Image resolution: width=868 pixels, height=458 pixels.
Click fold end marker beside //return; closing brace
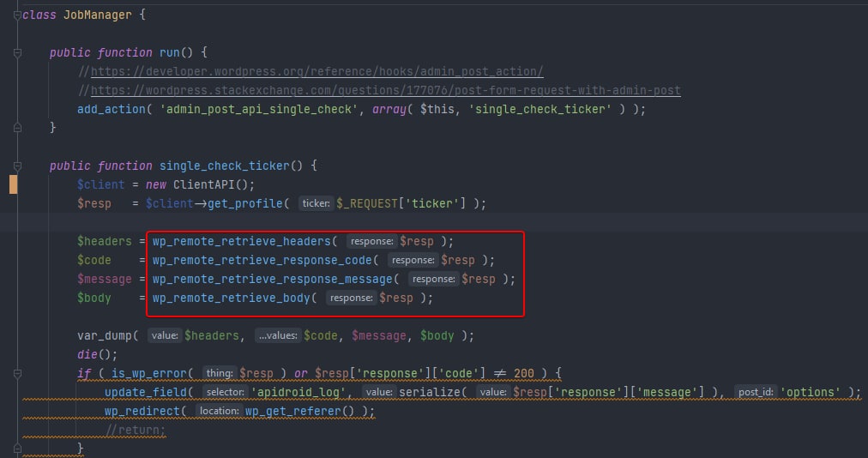(x=17, y=448)
